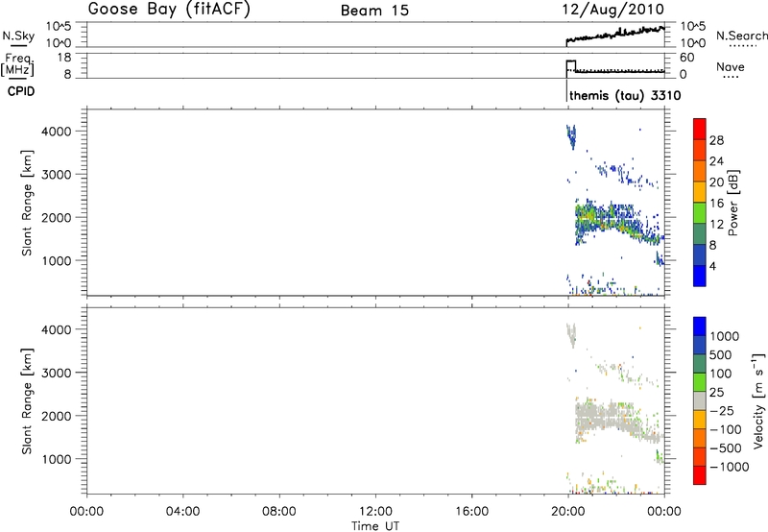Click the 'Nave' legend label
This screenshot has width=768, height=532.
tap(731, 67)
